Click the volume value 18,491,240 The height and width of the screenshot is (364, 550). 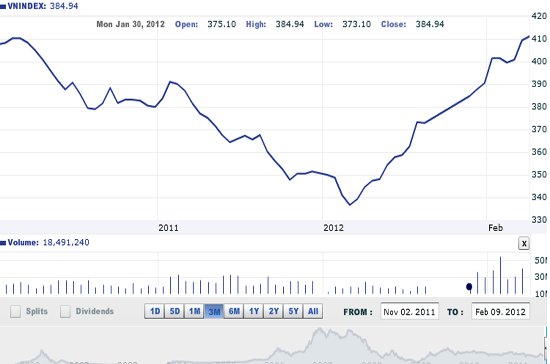tap(66, 243)
